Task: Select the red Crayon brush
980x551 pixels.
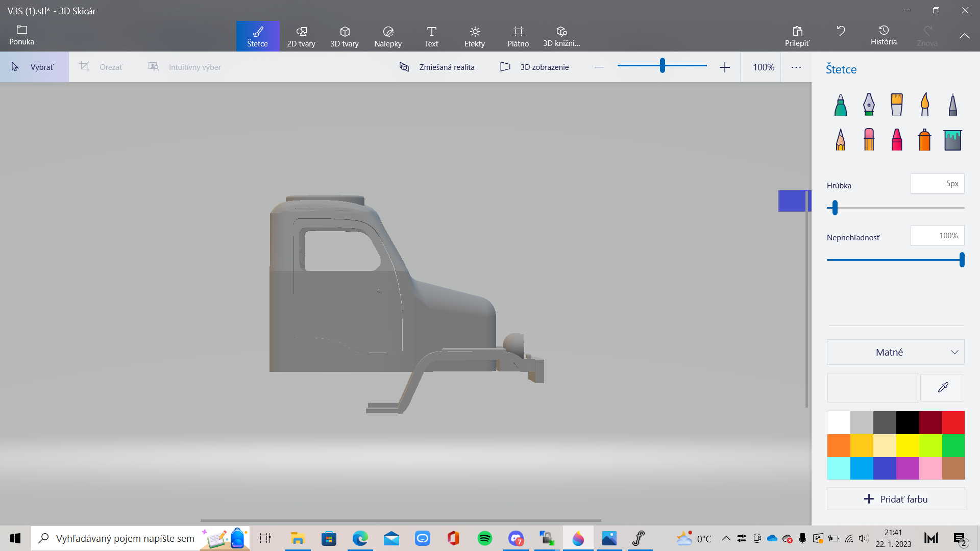Action: click(x=897, y=139)
